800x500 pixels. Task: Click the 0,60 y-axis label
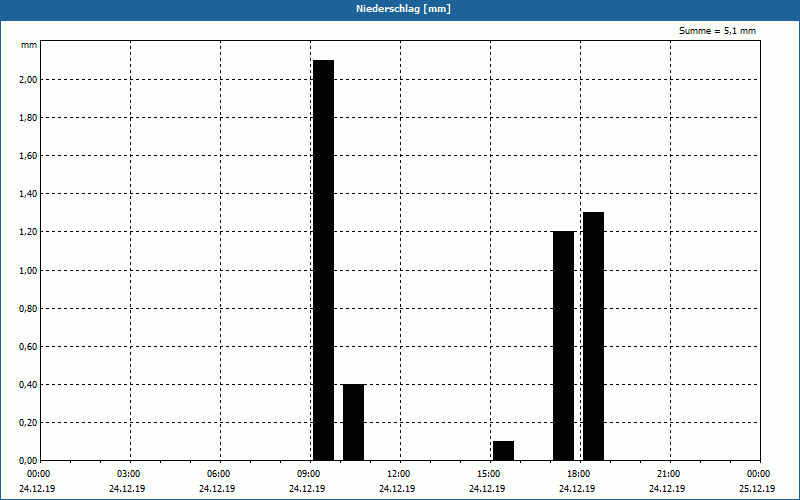[x=28, y=347]
